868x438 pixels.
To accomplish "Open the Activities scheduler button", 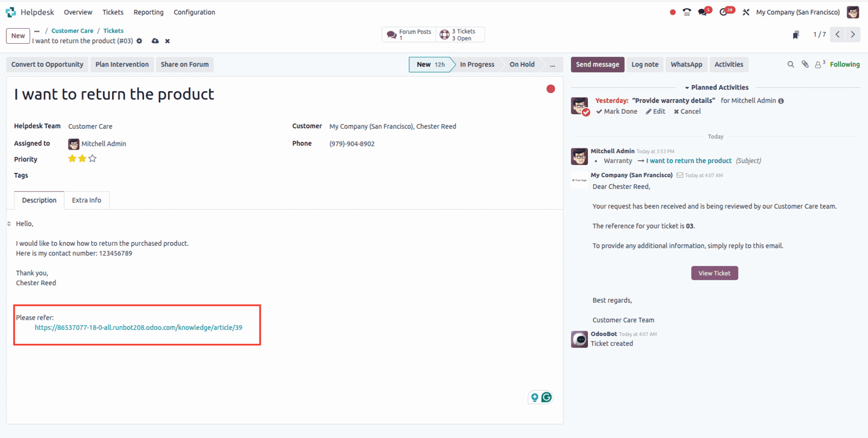I will click(728, 64).
